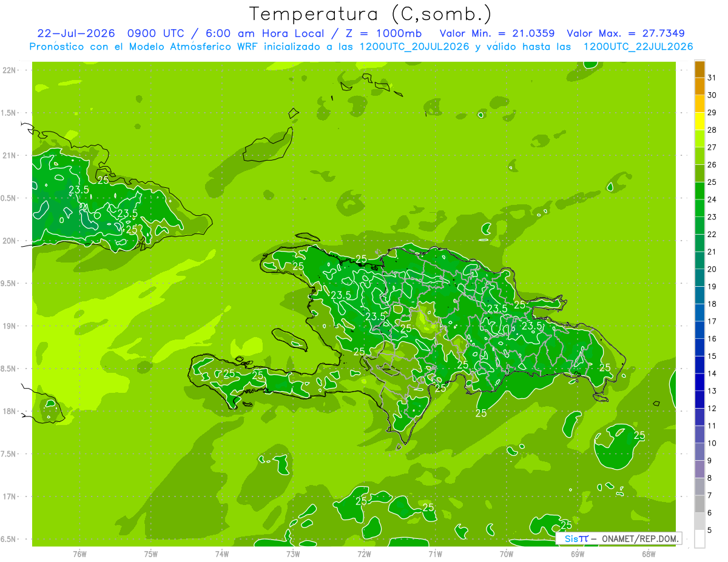Click the 8.5N latitude axis label
This screenshot has width=728, height=562.
coord(9,369)
